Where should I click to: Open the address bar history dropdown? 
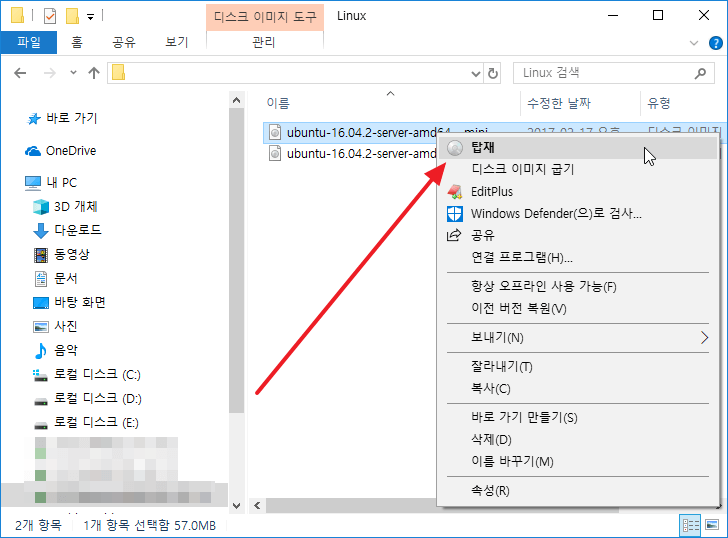pos(476,73)
